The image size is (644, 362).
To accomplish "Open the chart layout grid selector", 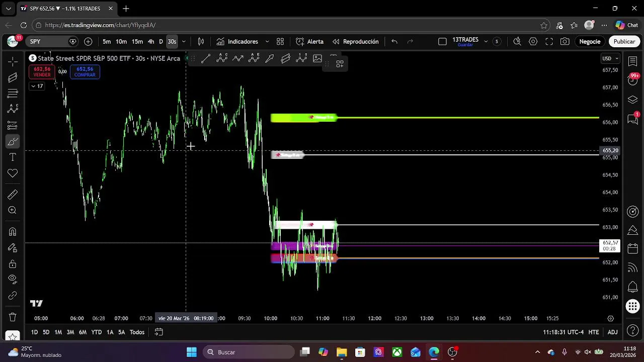I will (x=280, y=42).
